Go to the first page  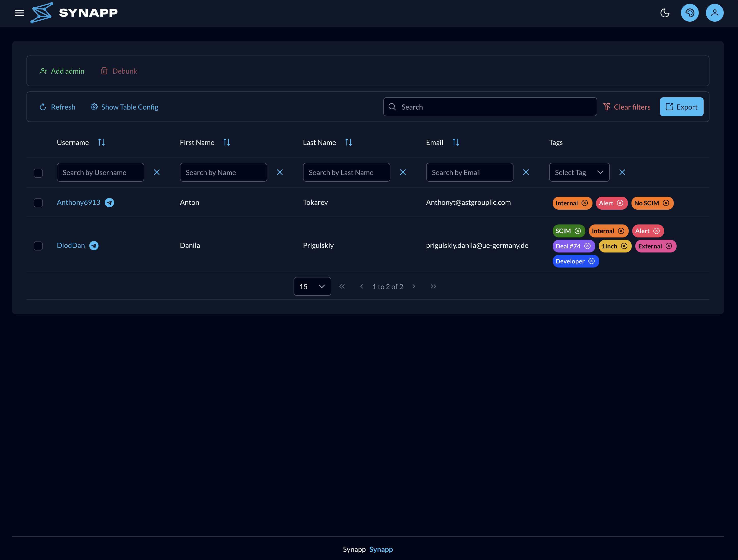[342, 286]
